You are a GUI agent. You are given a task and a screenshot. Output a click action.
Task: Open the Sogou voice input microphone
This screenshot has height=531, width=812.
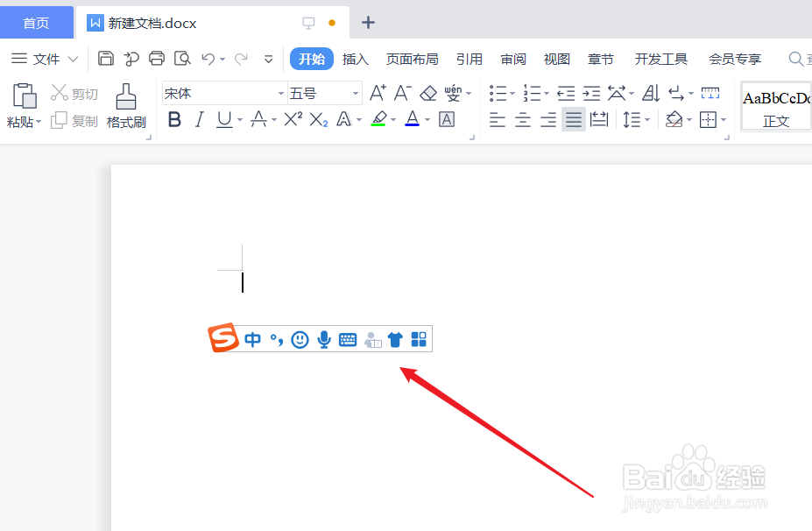(324, 339)
